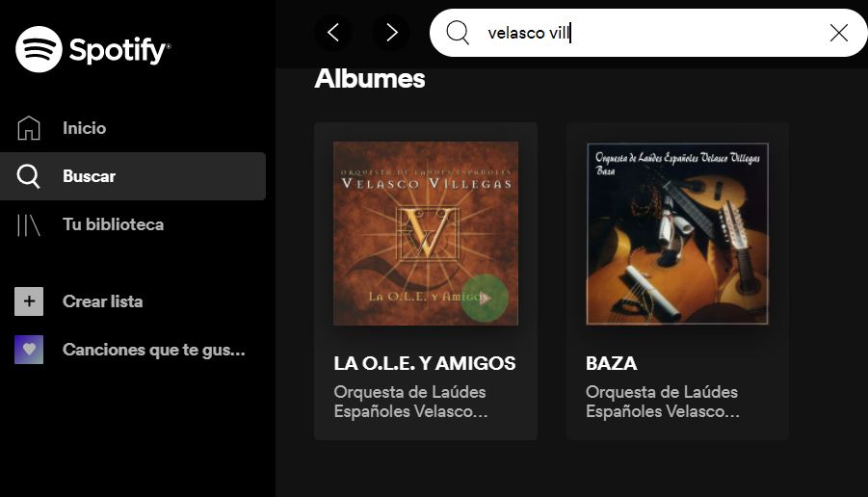Image resolution: width=868 pixels, height=497 pixels.
Task: Click the BAZA album title
Action: click(x=611, y=363)
